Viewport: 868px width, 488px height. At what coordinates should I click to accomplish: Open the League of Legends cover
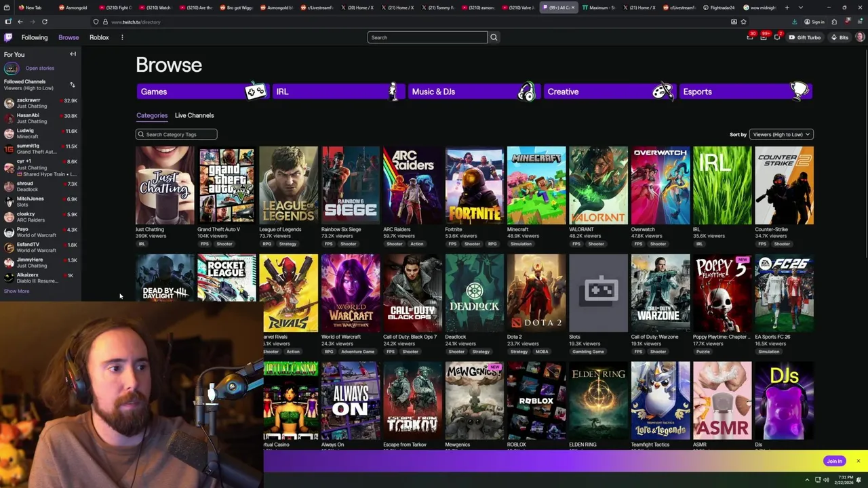[288, 185]
